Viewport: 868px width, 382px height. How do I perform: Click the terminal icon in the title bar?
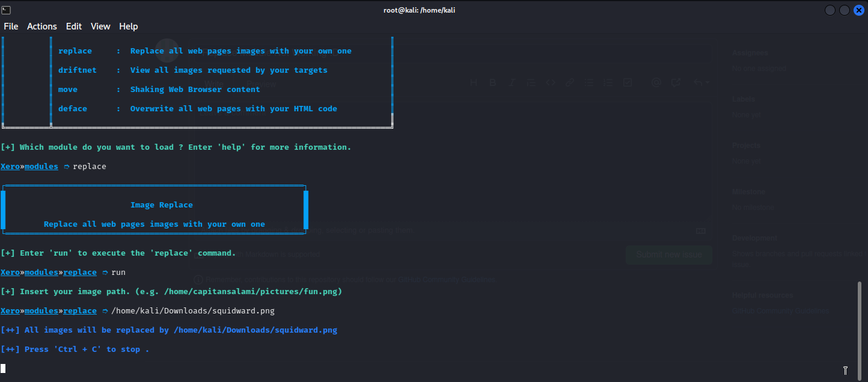pos(7,10)
